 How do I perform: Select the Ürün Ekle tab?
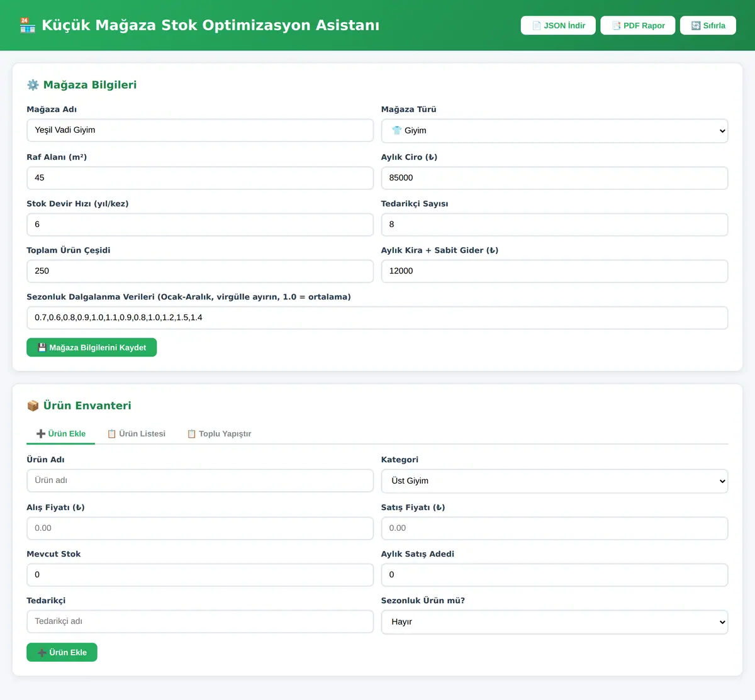[60, 433]
